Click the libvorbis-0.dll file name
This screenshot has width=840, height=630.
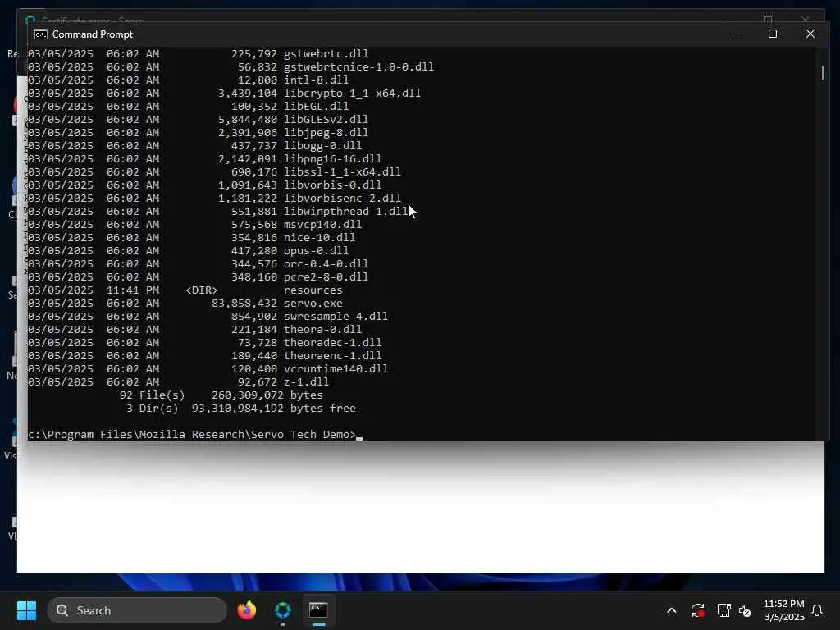pos(333,185)
